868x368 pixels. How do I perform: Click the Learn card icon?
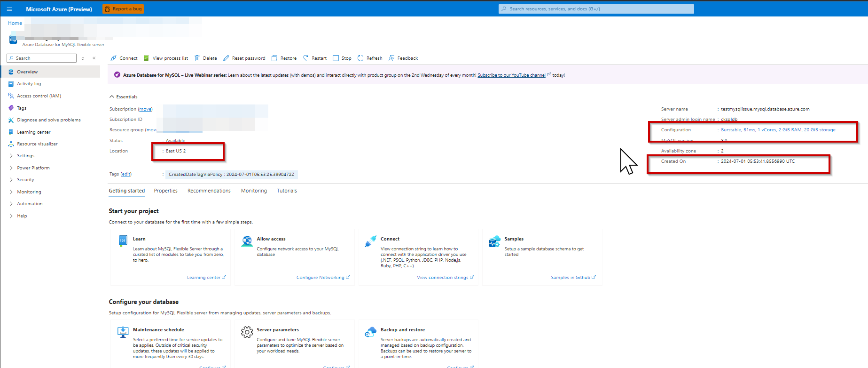(123, 241)
